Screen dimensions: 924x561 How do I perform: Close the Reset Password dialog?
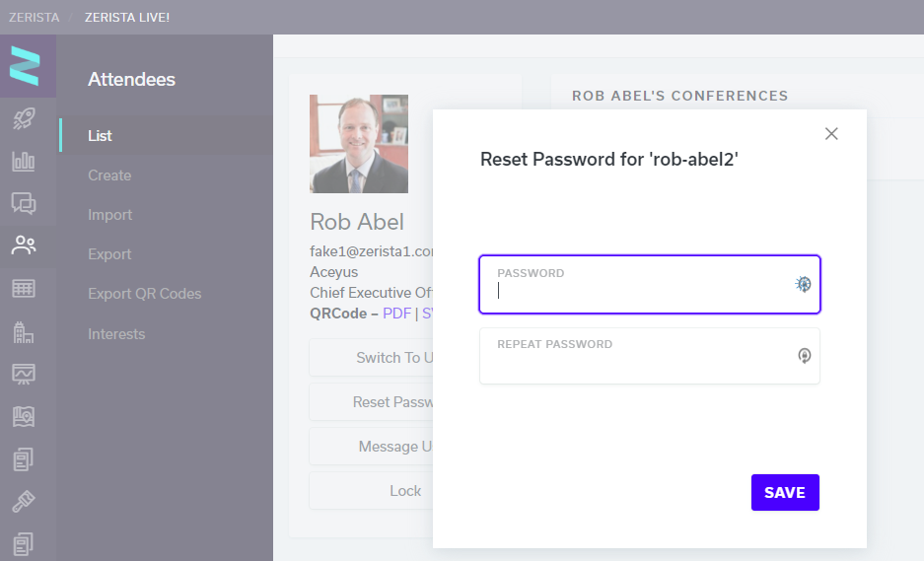click(831, 134)
